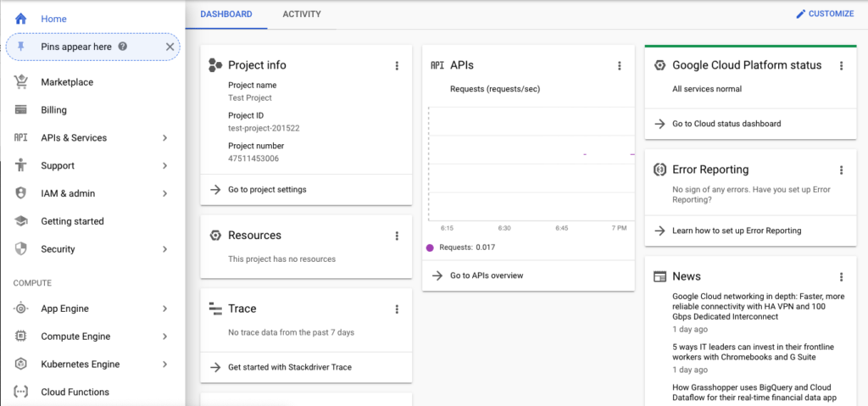
Task: Click the Home house icon
Action: click(20, 19)
